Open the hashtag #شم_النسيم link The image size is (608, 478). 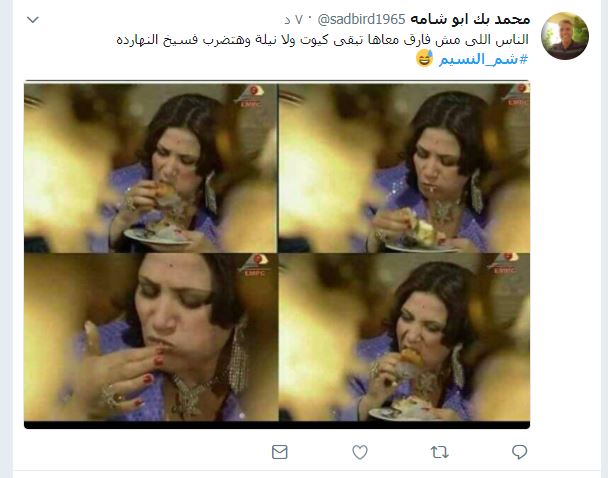point(483,59)
